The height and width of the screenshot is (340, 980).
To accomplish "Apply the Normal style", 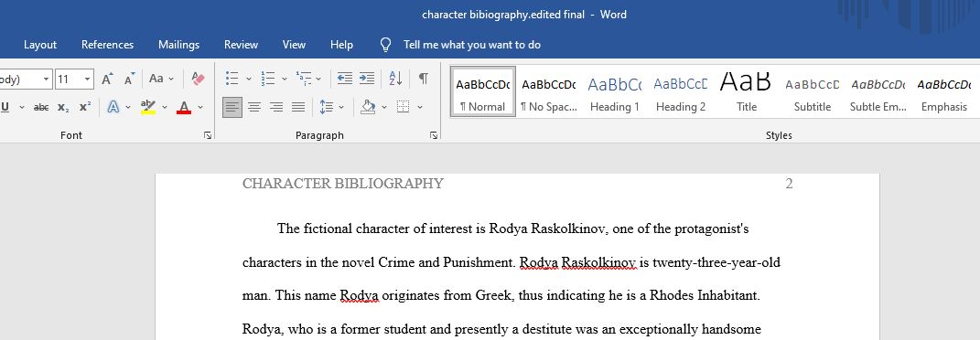I will pyautogui.click(x=482, y=91).
